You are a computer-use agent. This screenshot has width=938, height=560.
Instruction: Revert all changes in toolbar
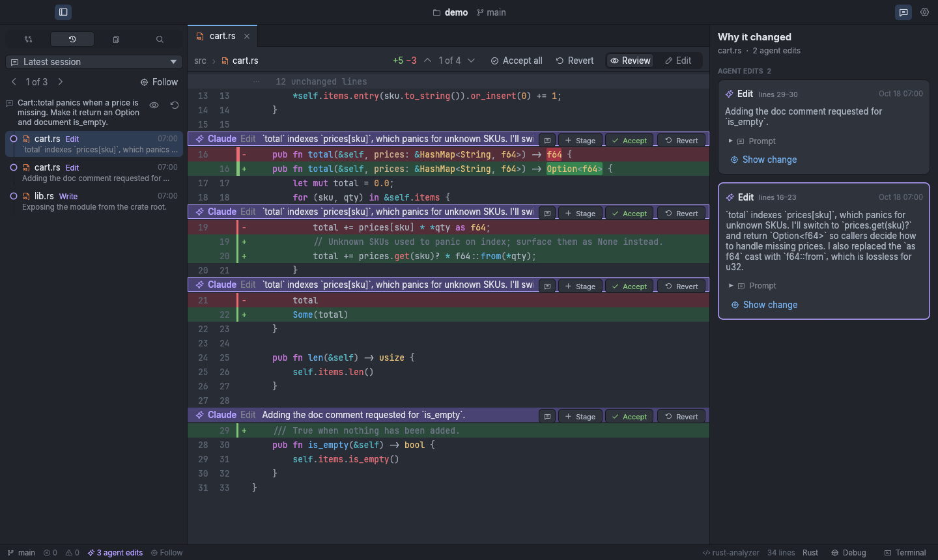pyautogui.click(x=575, y=60)
